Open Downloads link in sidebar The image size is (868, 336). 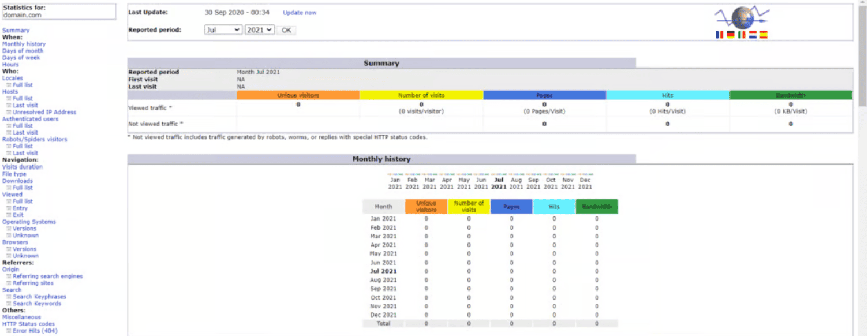[17, 181]
